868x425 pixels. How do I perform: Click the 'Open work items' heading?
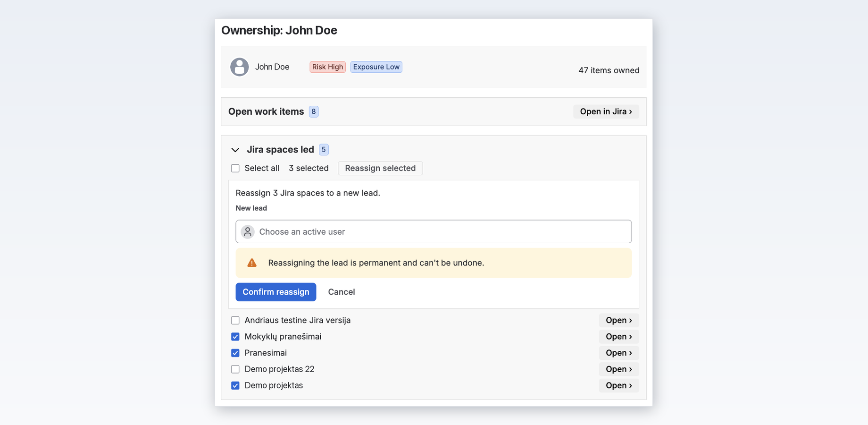(x=266, y=111)
